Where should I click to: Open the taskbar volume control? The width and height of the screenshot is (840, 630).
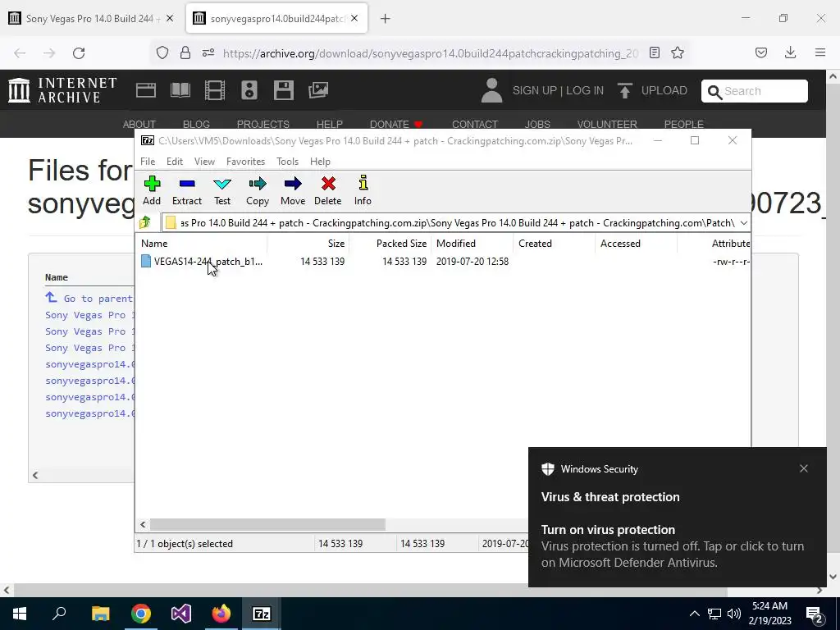[x=734, y=614]
